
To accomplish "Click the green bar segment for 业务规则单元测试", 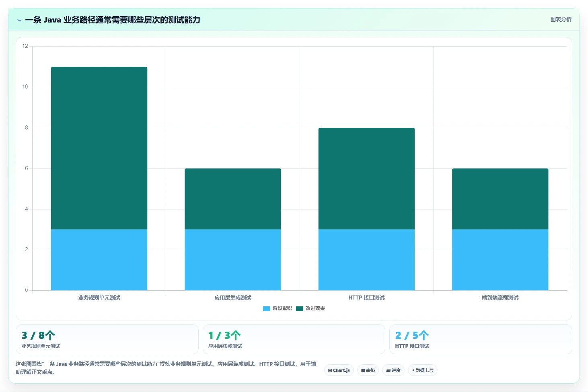I will click(99, 148).
